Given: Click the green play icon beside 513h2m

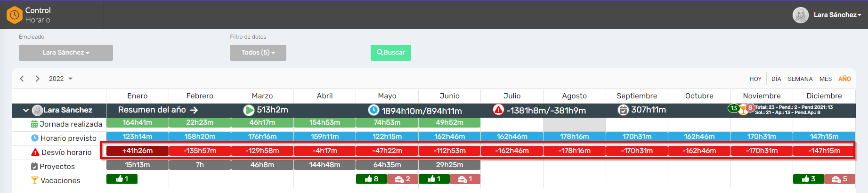Looking at the screenshot, I should [x=249, y=110].
